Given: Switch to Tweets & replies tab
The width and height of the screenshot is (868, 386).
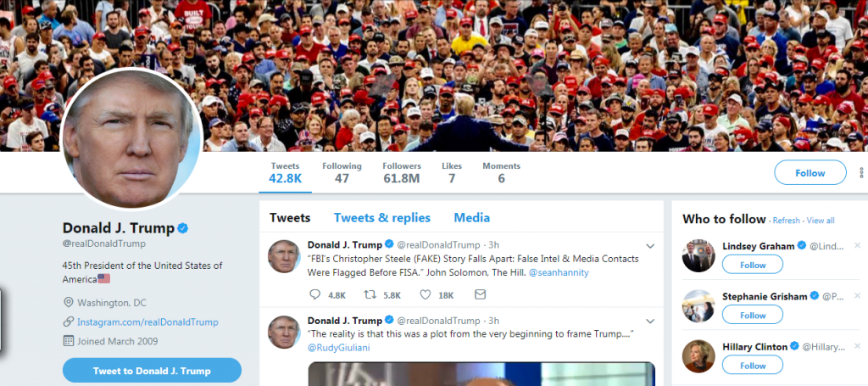Looking at the screenshot, I should point(382,218).
